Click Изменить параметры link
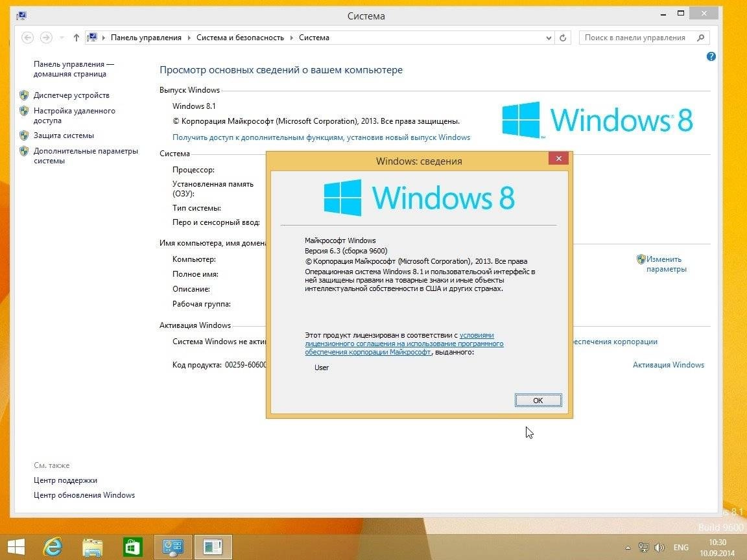This screenshot has width=747, height=560. 666,264
